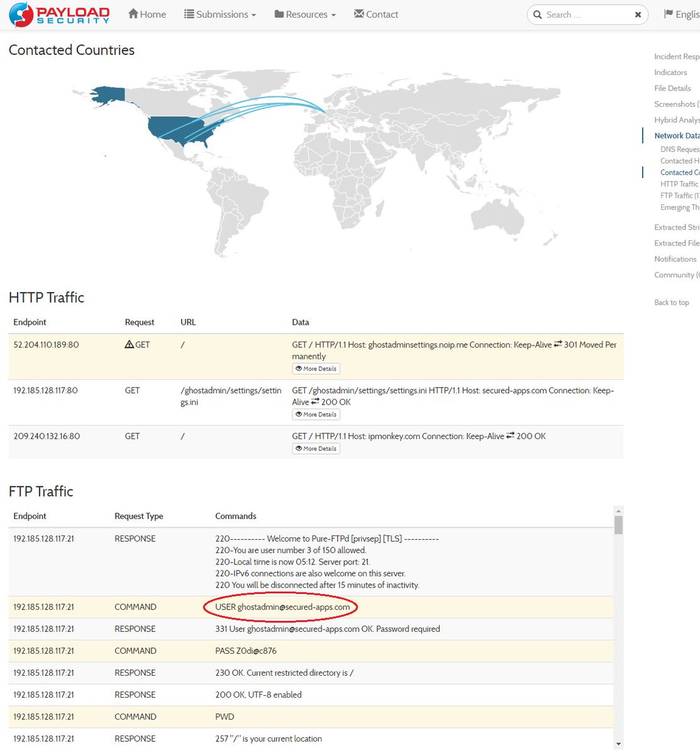Viewport: 700px width, 755px height.
Task: Click PASS Z0di@c876 command text
Action: click(x=246, y=651)
